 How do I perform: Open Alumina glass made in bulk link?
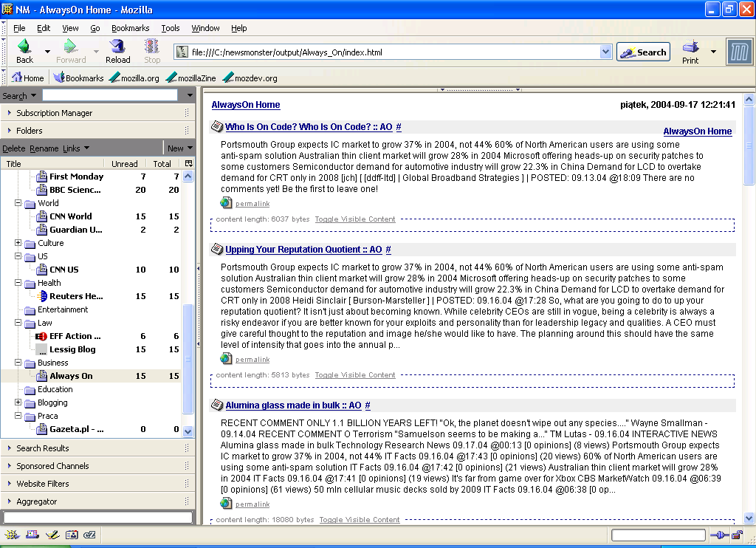(293, 405)
